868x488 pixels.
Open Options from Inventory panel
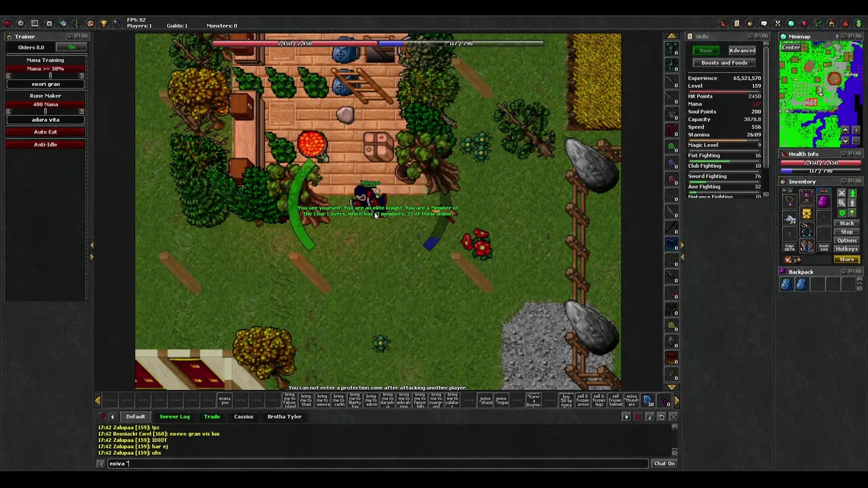click(x=846, y=241)
